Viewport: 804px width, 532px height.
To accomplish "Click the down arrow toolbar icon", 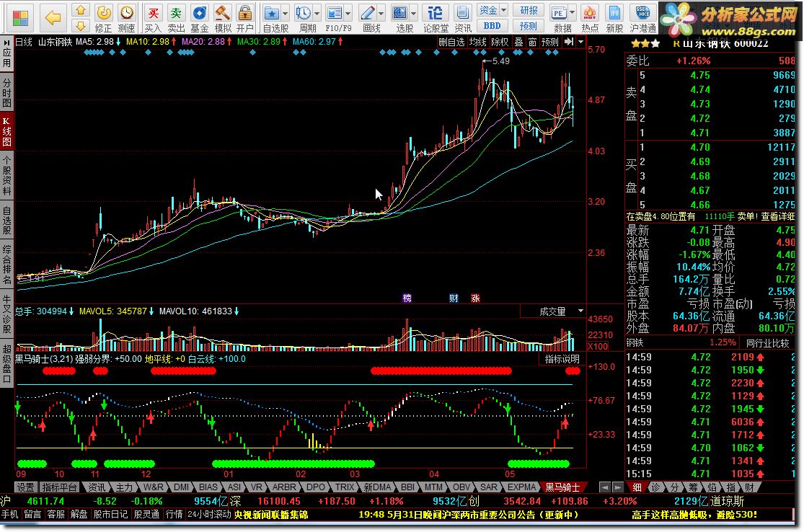I will tap(81, 25).
